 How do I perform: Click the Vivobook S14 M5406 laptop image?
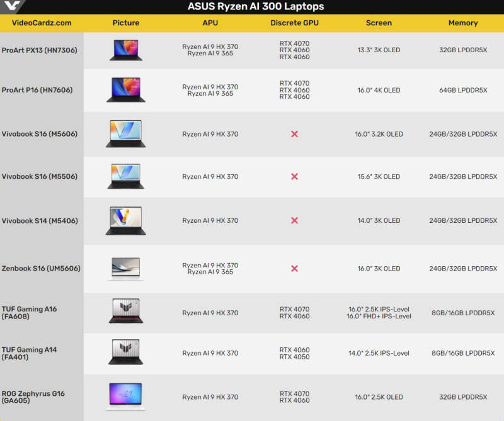pos(125,221)
